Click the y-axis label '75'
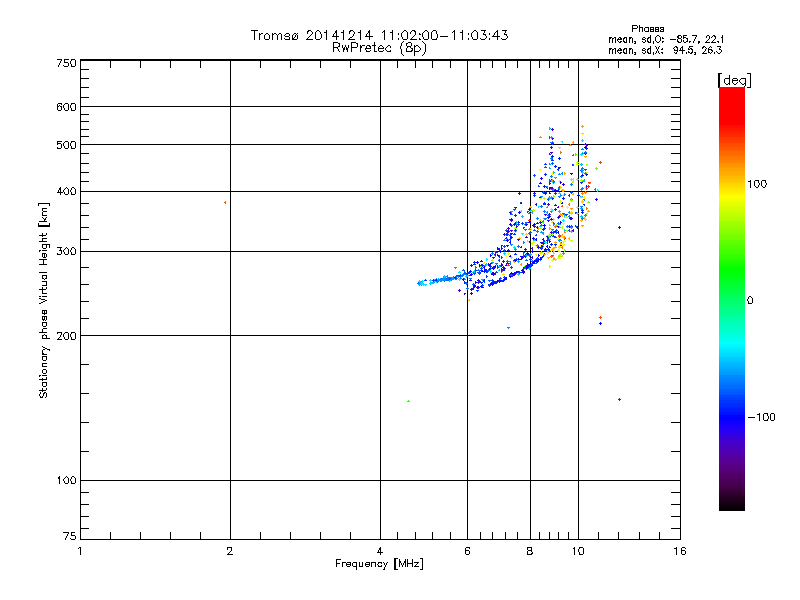The width and height of the screenshot is (800, 600). [70, 536]
